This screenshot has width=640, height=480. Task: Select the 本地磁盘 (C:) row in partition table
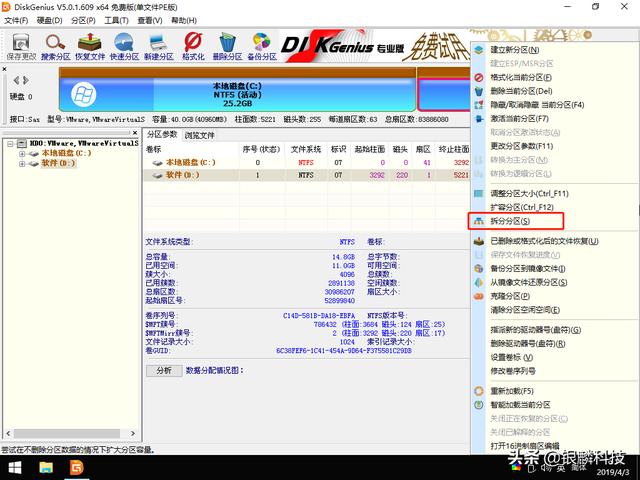pos(307,162)
